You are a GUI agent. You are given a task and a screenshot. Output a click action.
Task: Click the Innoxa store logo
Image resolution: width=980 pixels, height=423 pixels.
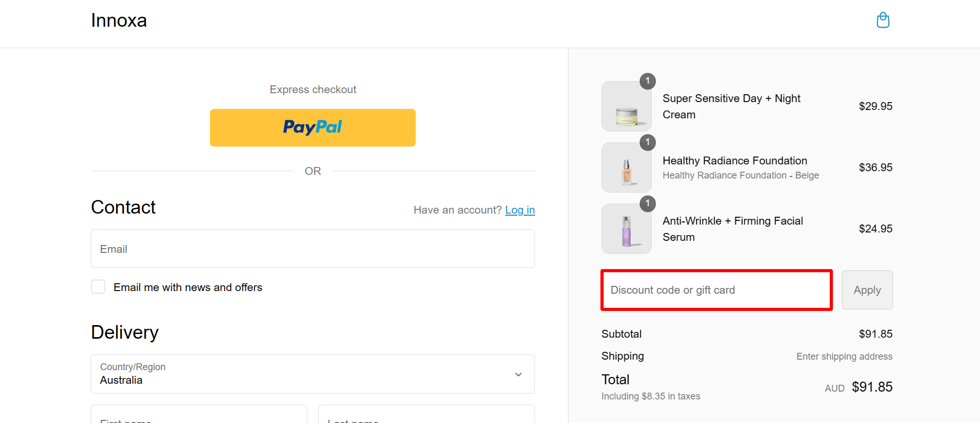click(119, 20)
